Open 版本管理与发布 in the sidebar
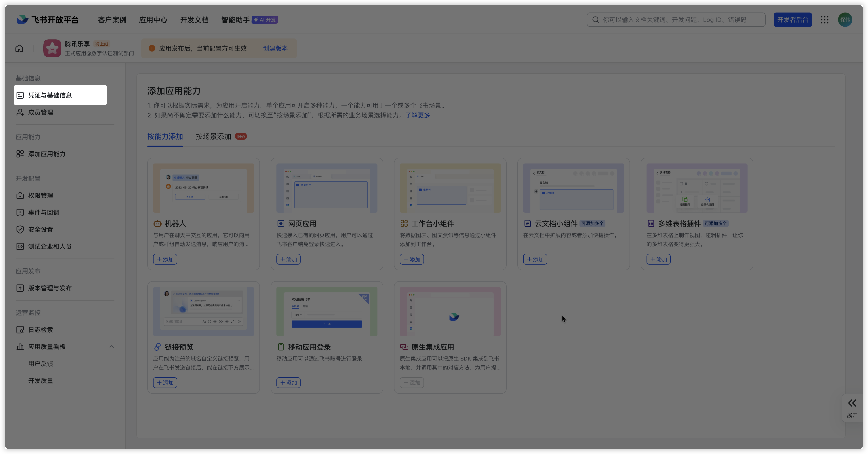The height and width of the screenshot is (454, 868). click(50, 288)
